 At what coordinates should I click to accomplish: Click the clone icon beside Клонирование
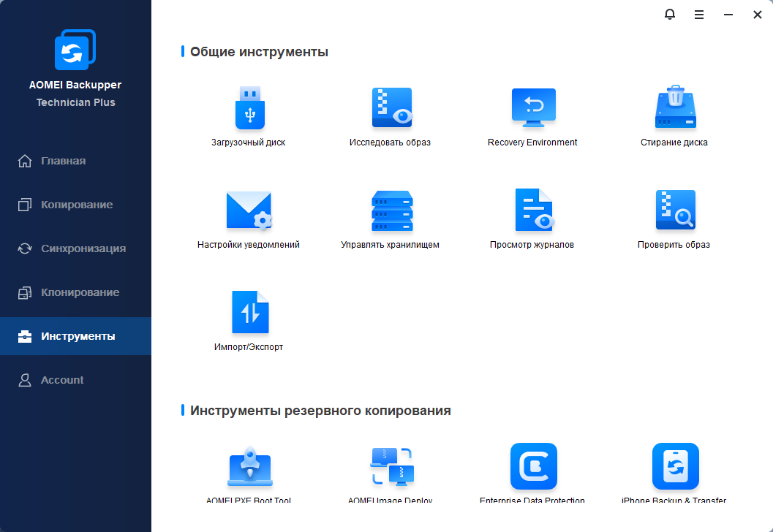[x=25, y=292]
